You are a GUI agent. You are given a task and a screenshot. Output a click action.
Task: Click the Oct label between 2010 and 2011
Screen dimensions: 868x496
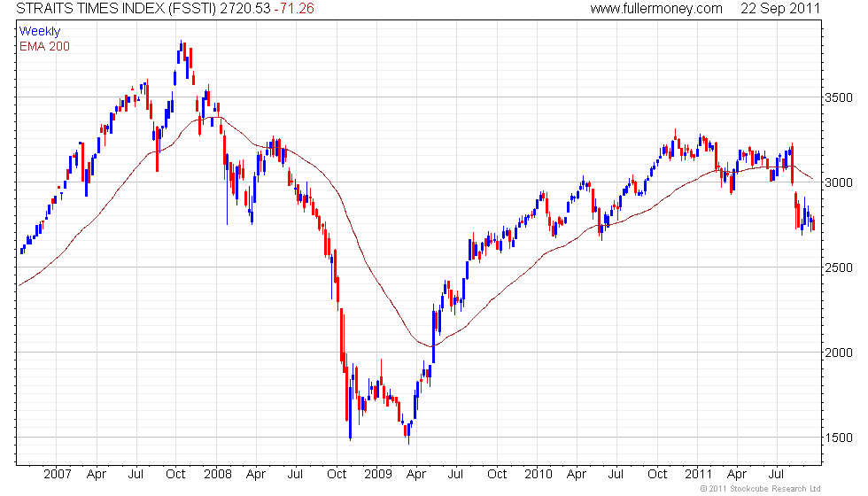coord(657,475)
